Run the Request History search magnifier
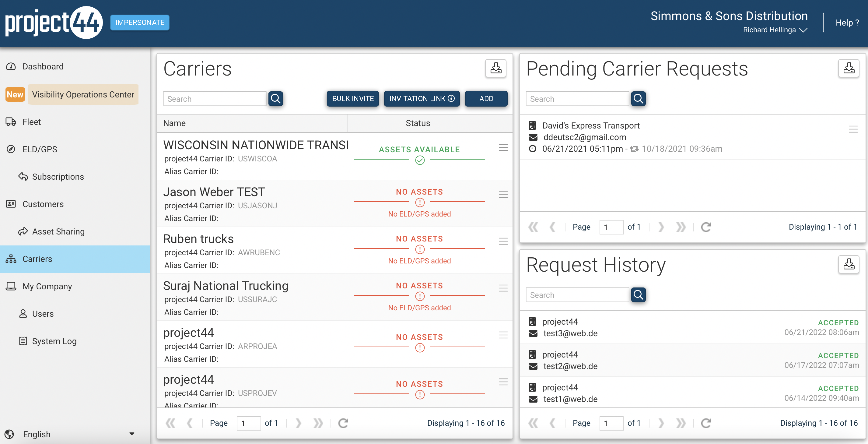The height and width of the screenshot is (444, 868). [x=638, y=295]
